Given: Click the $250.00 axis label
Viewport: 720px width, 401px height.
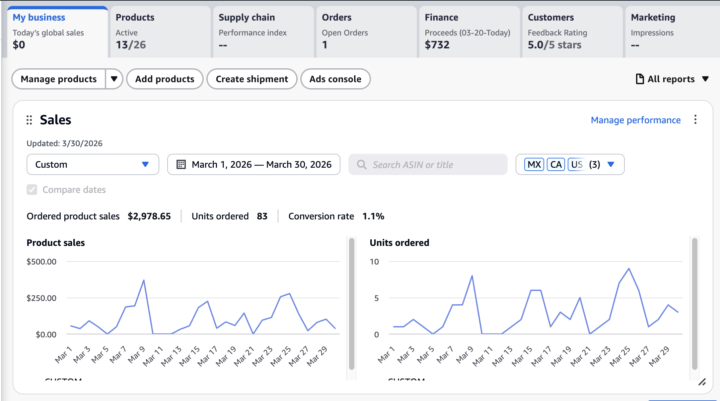Looking at the screenshot, I should click(41, 298).
